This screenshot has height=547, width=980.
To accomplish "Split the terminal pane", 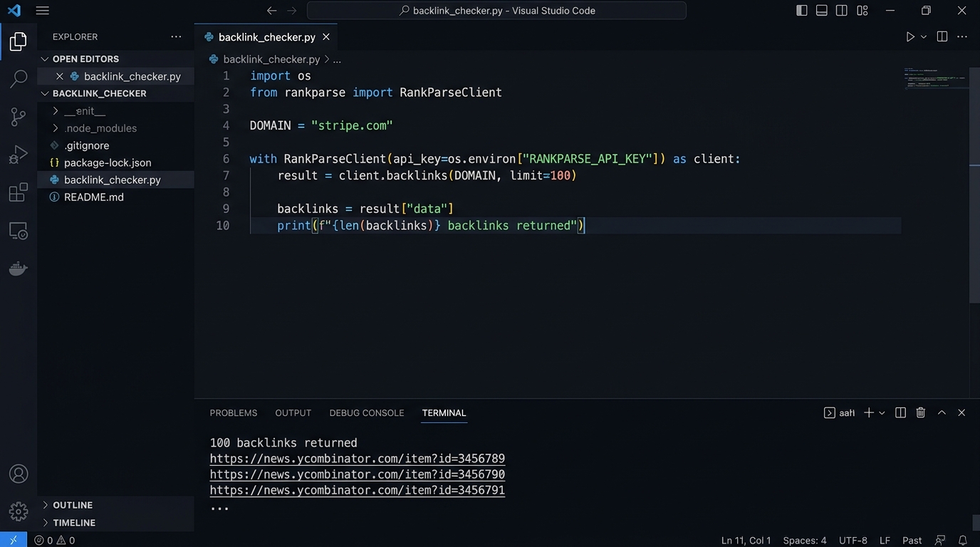I will point(900,413).
